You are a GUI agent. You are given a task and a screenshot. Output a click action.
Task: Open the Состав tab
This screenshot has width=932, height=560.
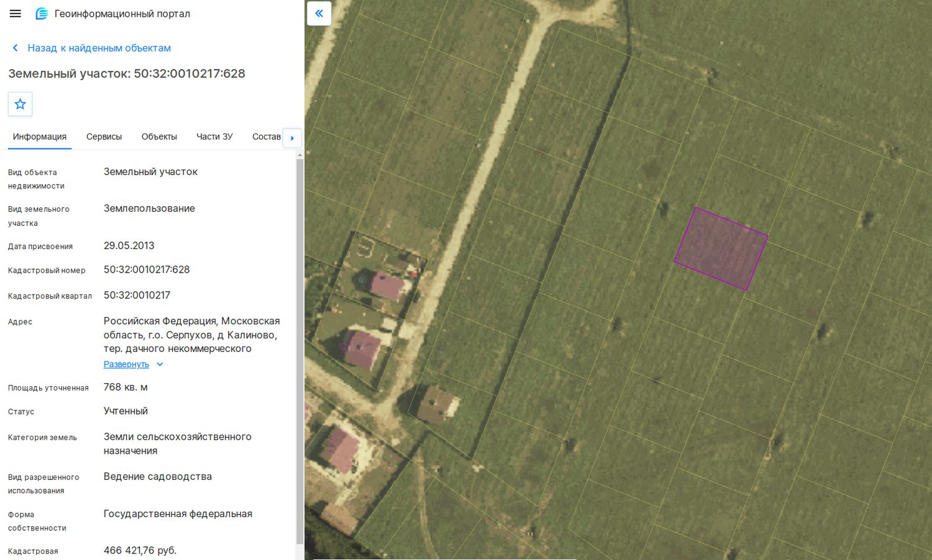[x=267, y=137]
